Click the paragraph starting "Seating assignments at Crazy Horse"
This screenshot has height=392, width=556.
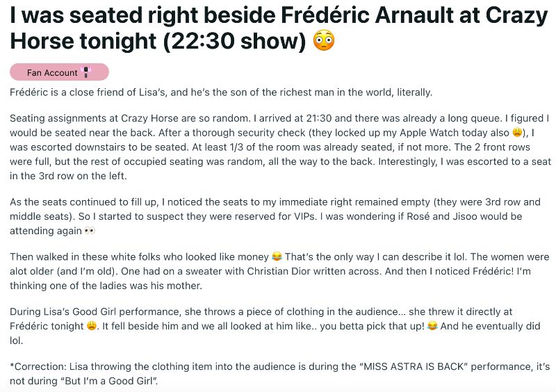coord(278,147)
